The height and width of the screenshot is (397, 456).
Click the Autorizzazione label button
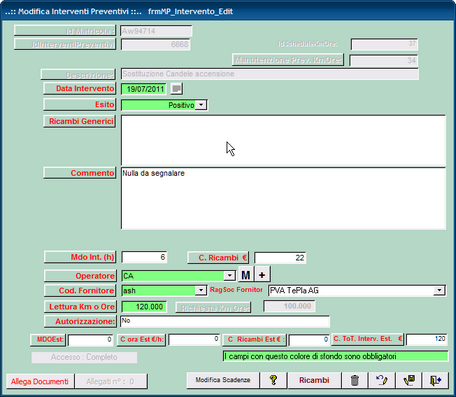[80, 321]
